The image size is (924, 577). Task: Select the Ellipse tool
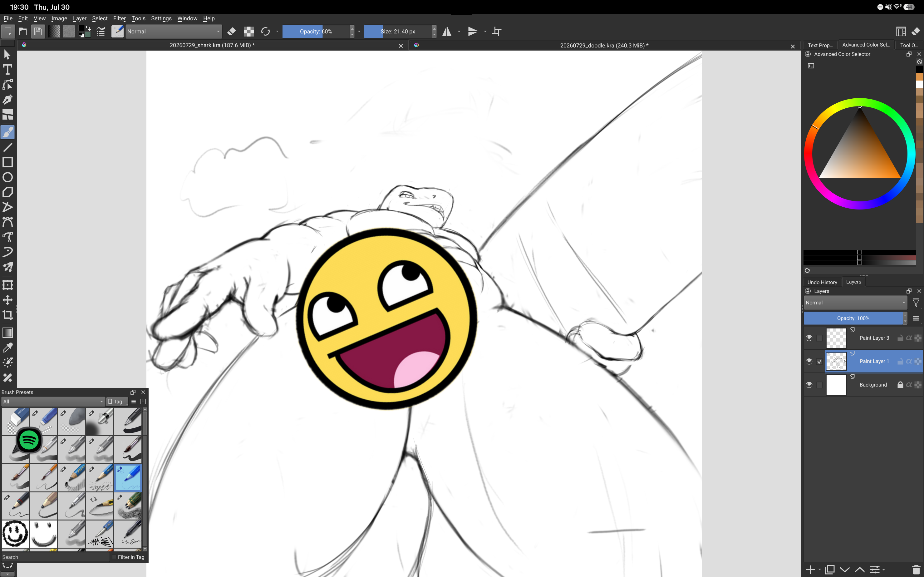pyautogui.click(x=7, y=177)
